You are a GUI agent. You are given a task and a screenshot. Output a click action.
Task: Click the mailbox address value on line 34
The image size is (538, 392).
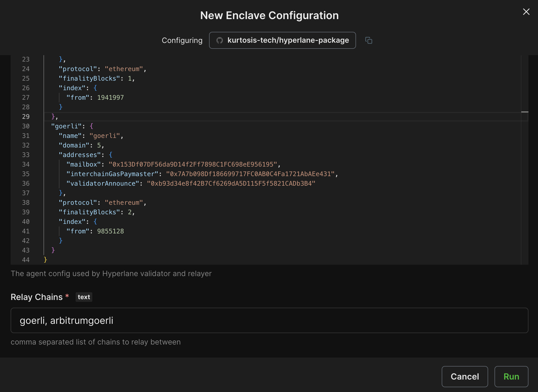pos(193,164)
